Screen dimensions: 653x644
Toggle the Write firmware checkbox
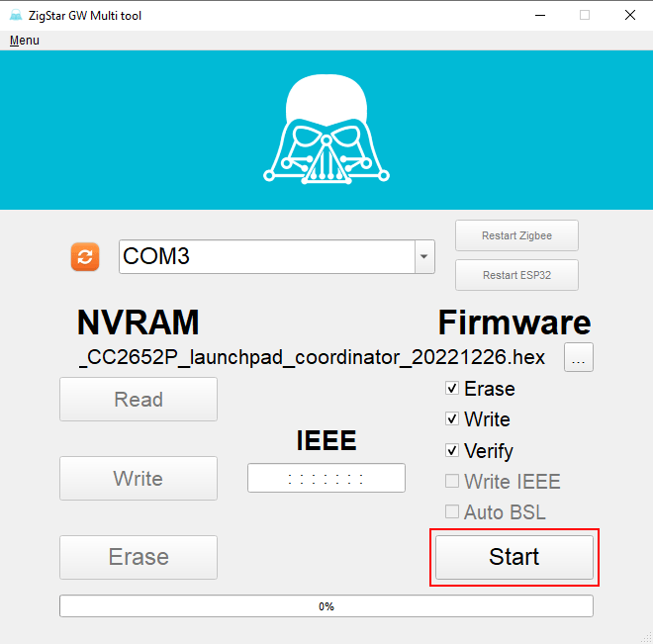(452, 419)
